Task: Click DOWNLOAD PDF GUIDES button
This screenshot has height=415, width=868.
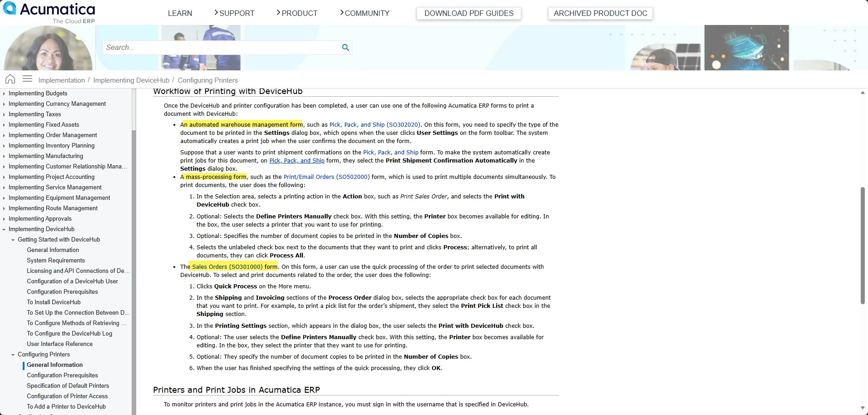Action: (x=469, y=13)
